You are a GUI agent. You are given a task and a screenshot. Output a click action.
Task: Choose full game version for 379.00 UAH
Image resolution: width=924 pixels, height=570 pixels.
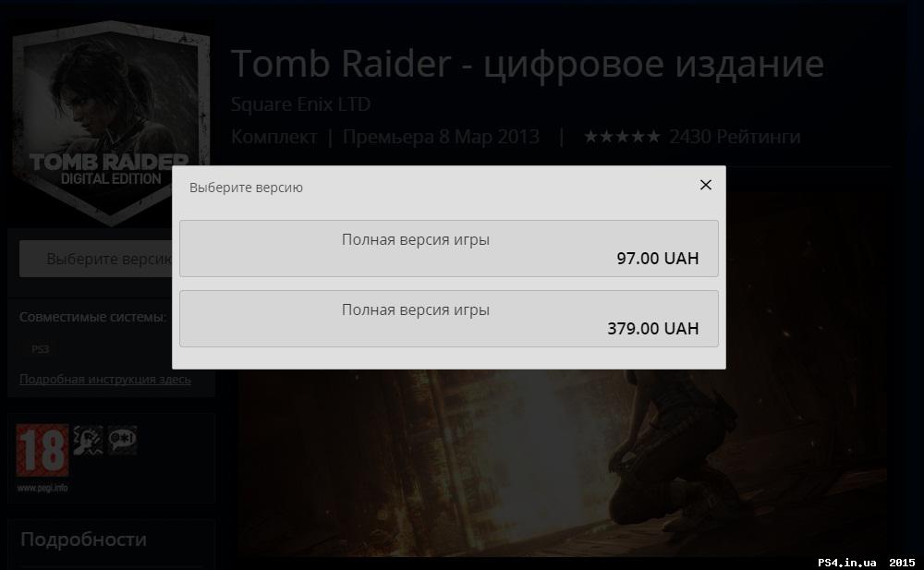tap(448, 319)
